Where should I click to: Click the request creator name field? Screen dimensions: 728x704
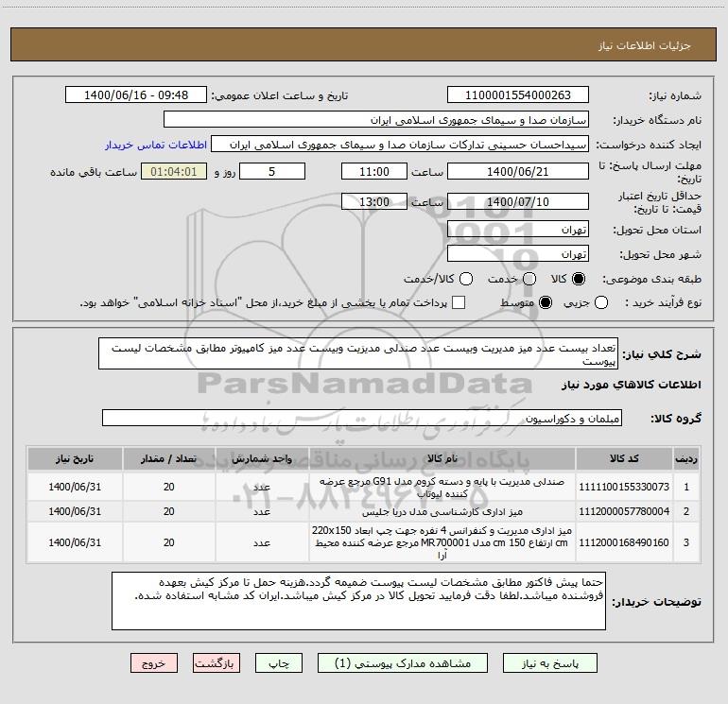tap(400, 145)
